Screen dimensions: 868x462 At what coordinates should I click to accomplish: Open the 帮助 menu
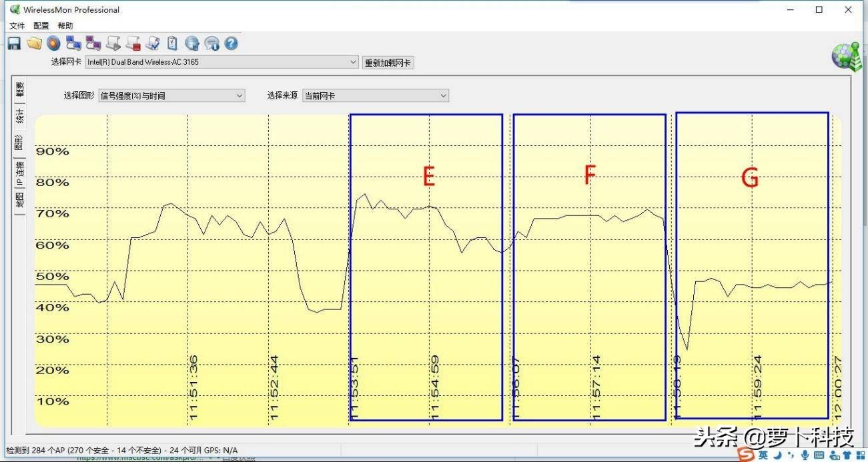[x=65, y=26]
